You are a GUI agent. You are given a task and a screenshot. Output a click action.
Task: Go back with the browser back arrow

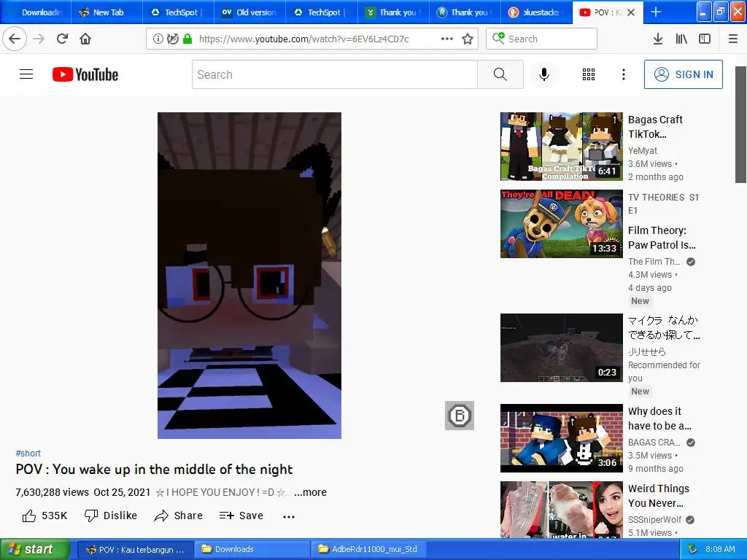coord(15,39)
